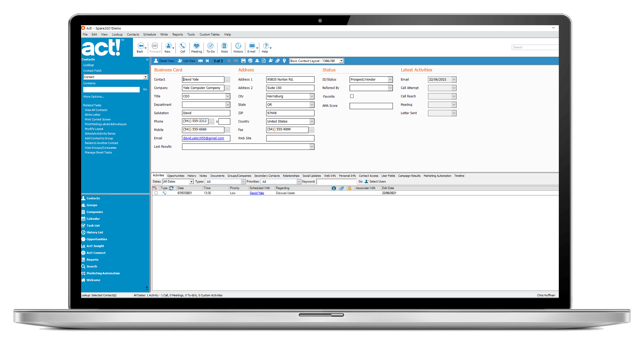Viewport: 644px width, 343px height.
Task: Click the refresh icon in activity header
Action: [171, 188]
